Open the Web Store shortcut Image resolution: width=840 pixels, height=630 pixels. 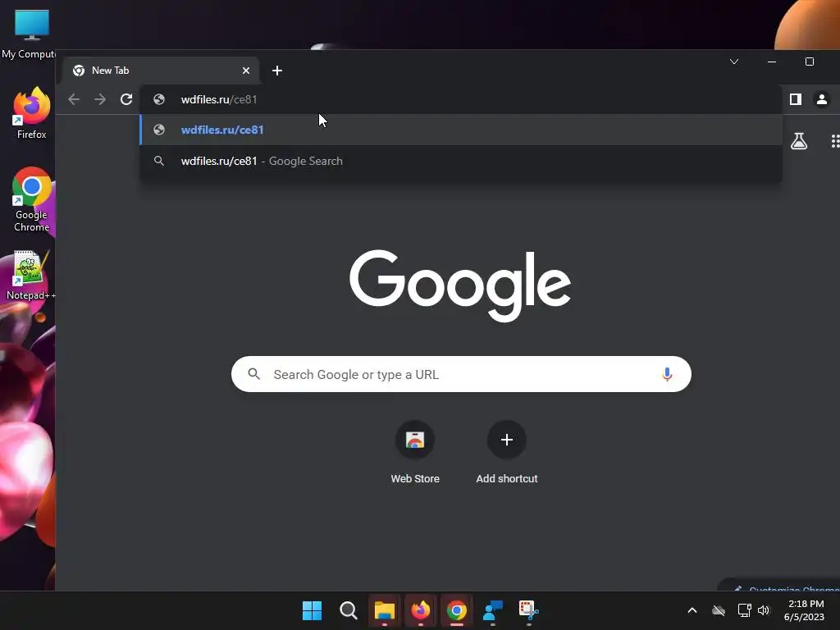[x=415, y=453]
